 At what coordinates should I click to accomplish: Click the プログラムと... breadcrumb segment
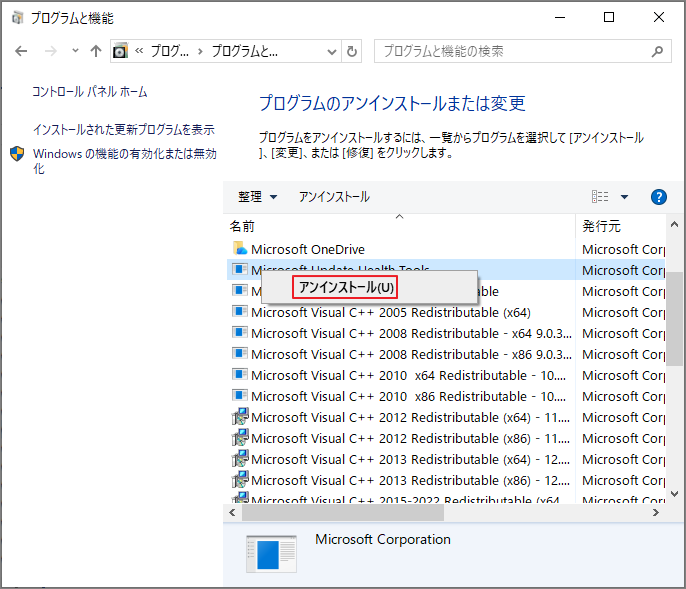(245, 51)
